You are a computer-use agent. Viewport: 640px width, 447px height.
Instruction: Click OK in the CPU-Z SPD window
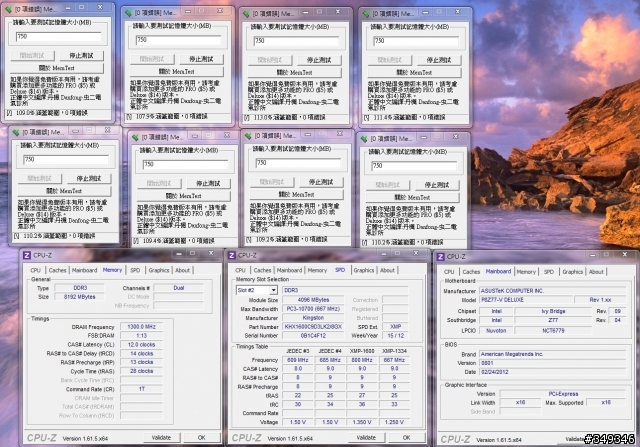407,438
